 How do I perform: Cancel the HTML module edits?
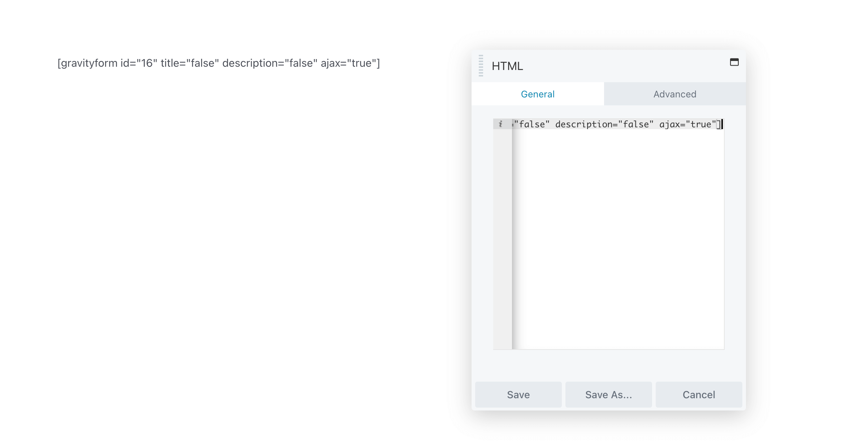(x=699, y=395)
